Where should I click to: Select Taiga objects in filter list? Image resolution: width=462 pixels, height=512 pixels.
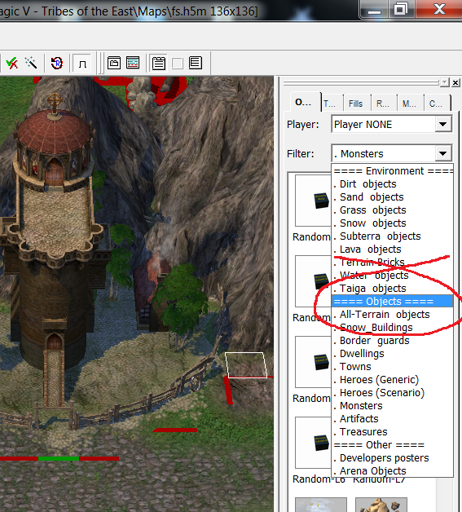392,288
